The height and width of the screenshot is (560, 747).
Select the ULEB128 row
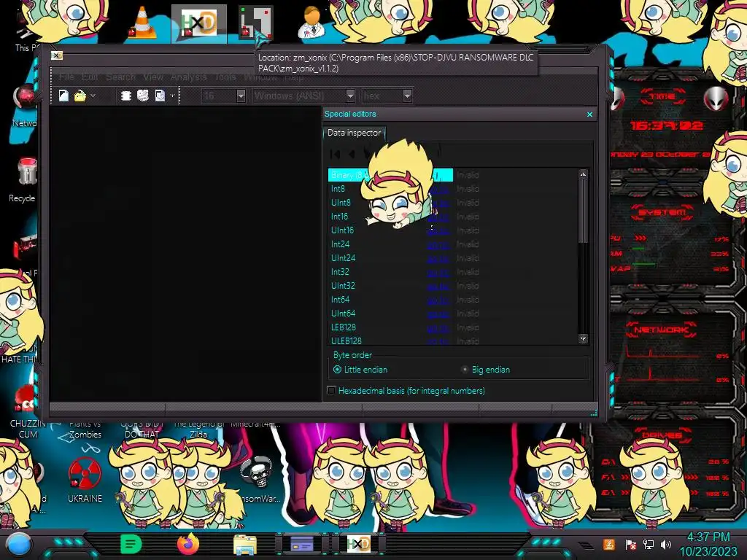pyautogui.click(x=452, y=340)
